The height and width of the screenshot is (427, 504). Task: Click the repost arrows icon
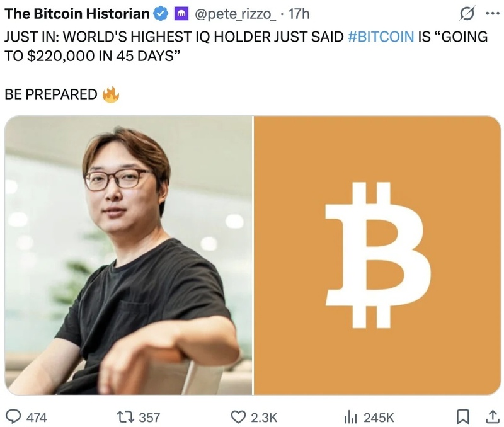127,418
